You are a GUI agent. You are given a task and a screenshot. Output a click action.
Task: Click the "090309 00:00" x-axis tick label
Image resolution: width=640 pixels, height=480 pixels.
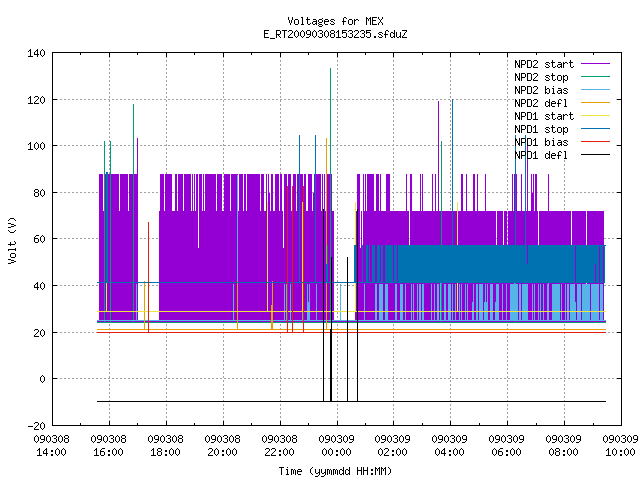click(x=336, y=446)
